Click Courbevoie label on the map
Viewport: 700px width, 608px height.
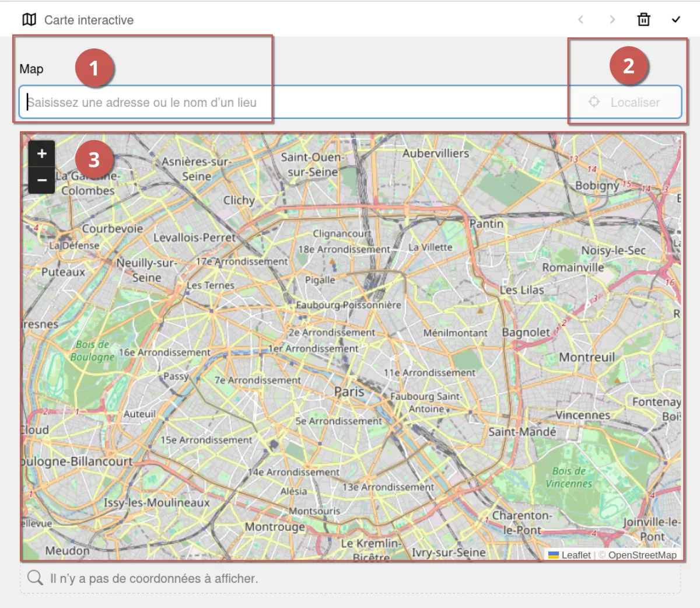(x=112, y=229)
